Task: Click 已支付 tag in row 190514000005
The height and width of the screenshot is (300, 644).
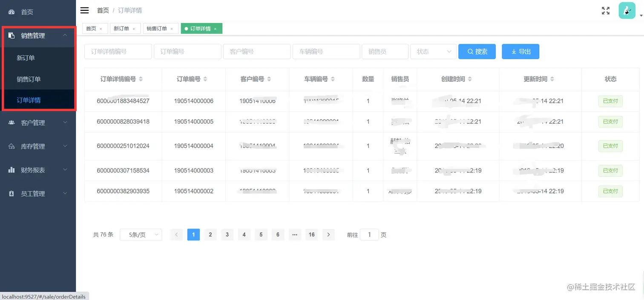Action: click(610, 121)
